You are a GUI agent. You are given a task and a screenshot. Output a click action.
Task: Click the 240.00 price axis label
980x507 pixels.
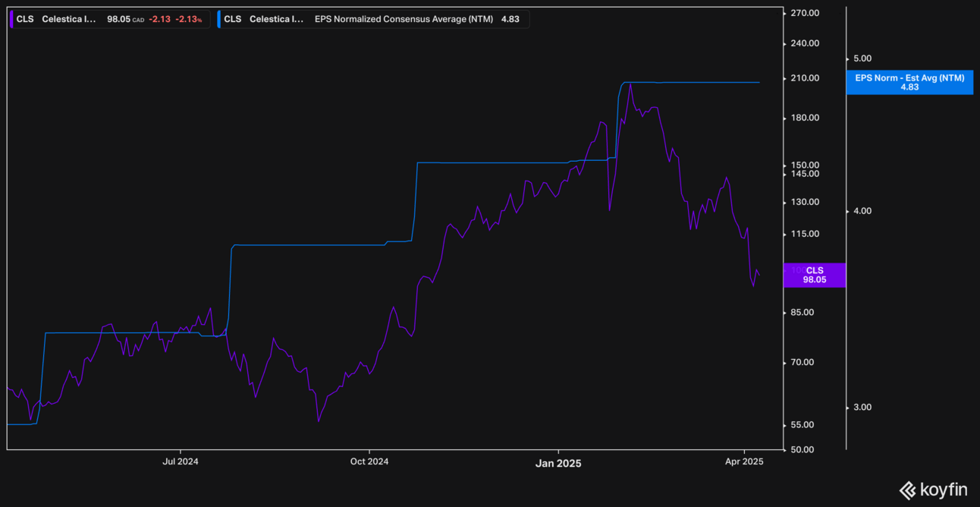[804, 43]
